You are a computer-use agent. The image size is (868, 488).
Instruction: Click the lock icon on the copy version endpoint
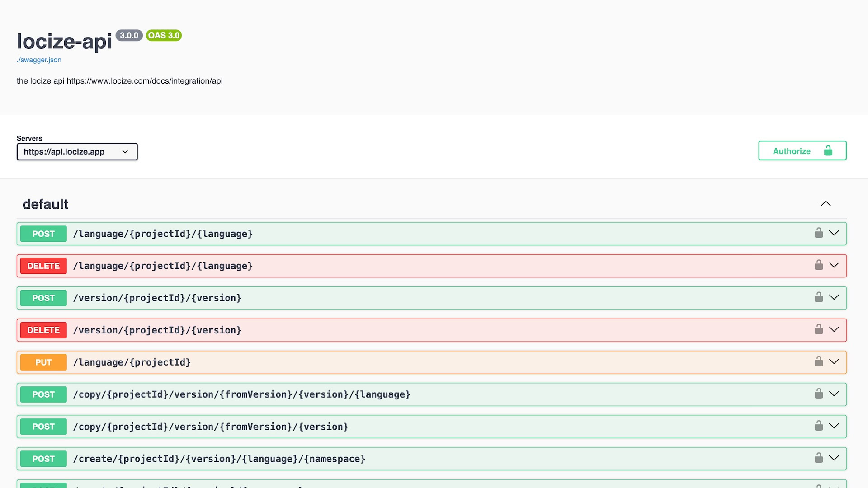818,426
